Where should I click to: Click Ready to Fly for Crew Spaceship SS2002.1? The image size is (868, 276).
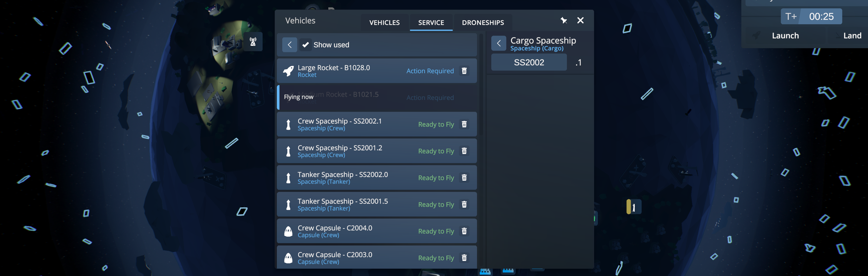(436, 124)
